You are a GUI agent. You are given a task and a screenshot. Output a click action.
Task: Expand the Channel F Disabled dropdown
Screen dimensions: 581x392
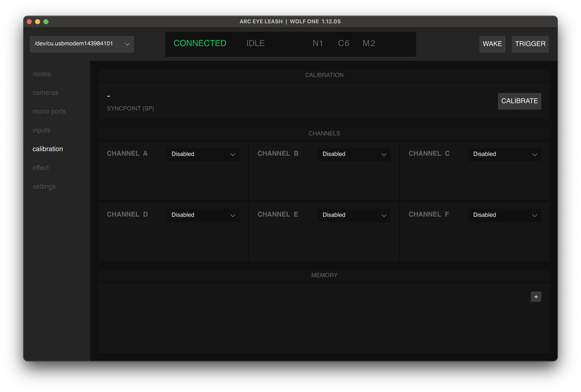(x=504, y=215)
